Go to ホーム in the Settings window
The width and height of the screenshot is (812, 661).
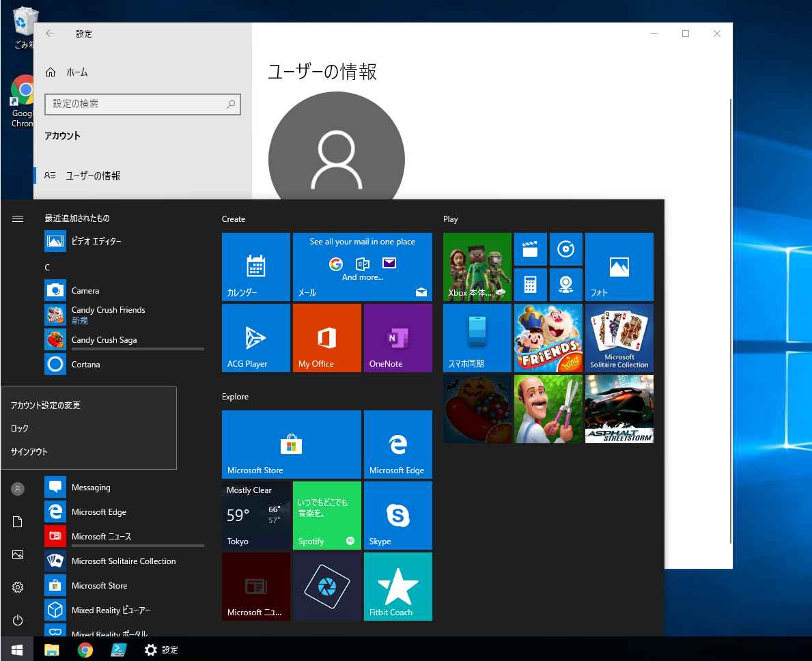click(x=143, y=72)
